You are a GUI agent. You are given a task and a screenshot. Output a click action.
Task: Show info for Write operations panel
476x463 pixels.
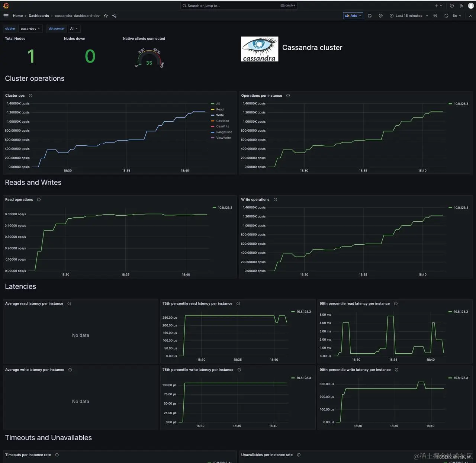point(275,200)
